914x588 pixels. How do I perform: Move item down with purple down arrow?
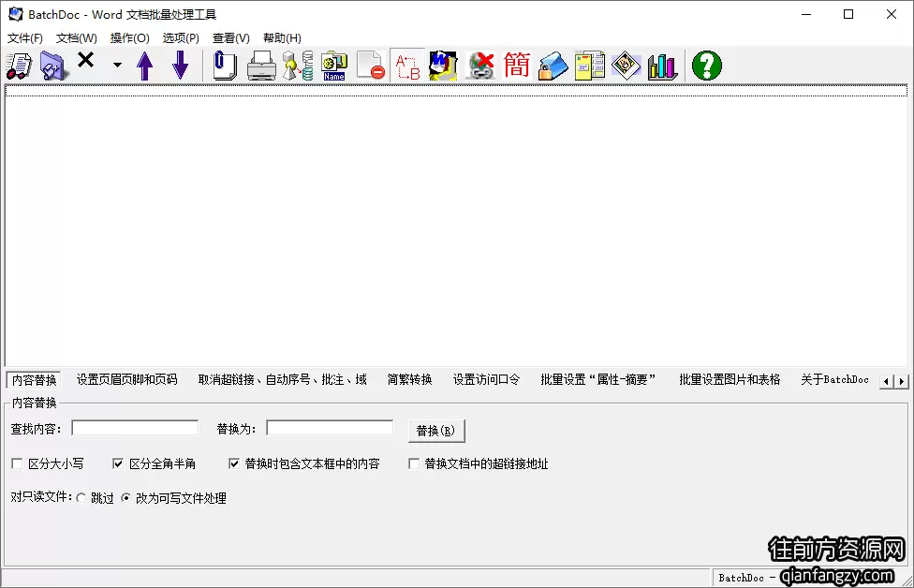[x=181, y=66]
